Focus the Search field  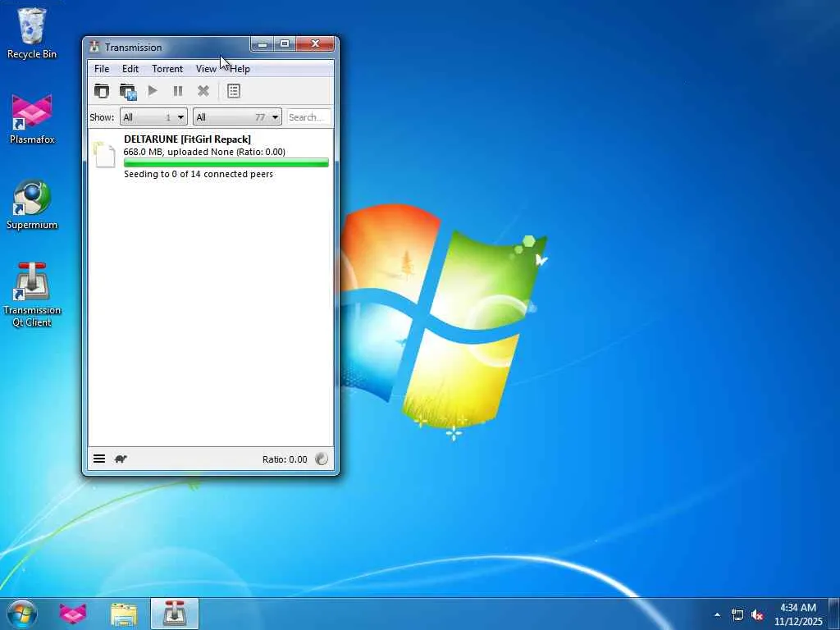pyautogui.click(x=309, y=116)
